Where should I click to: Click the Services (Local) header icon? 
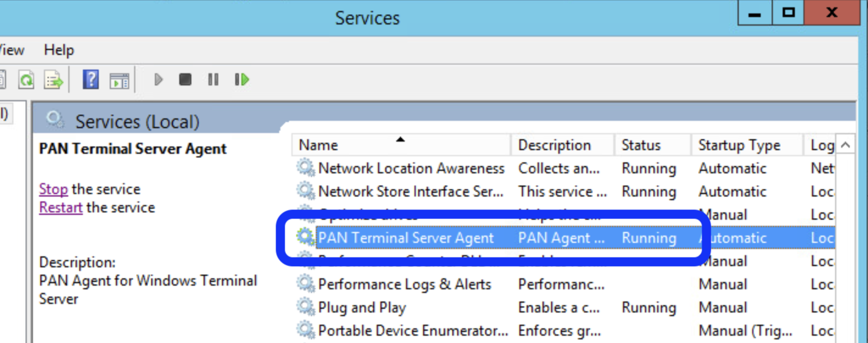55,120
